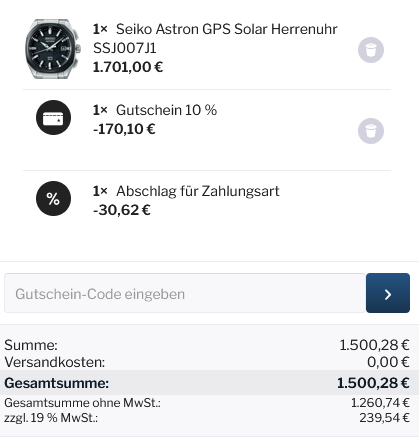This screenshot has width=419, height=444.
Task: Open the Seiko Astron watch thumbnail
Action: point(52,49)
